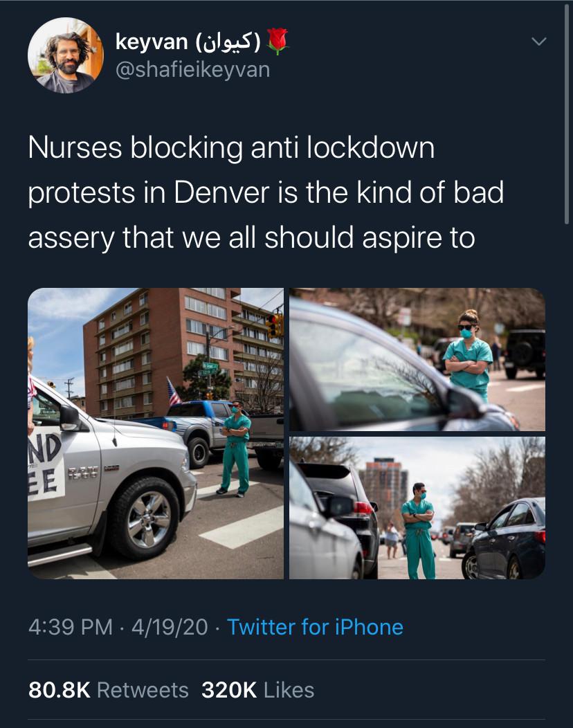Select the tweet text about Denver nurses

tap(266, 192)
